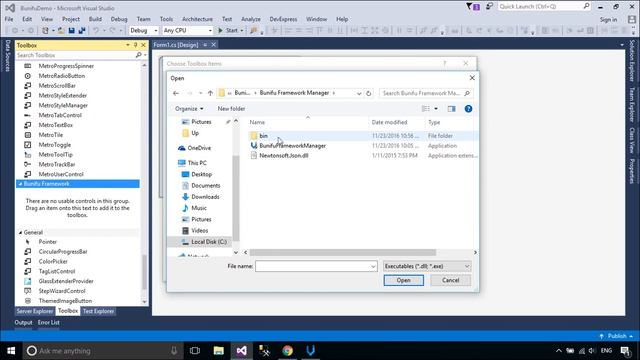Open the File menu
The width and height of the screenshot is (640, 360).
(x=9, y=19)
